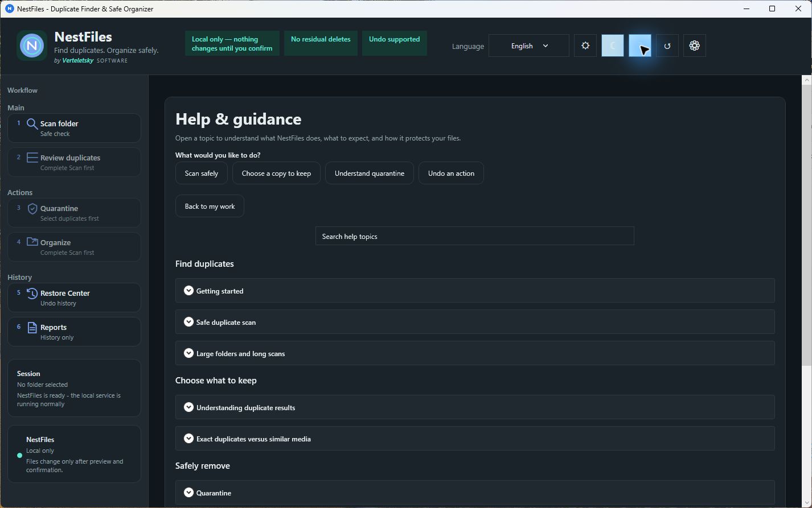The height and width of the screenshot is (508, 812).
Task: Click the Review duplicates list icon
Action: click(32, 158)
